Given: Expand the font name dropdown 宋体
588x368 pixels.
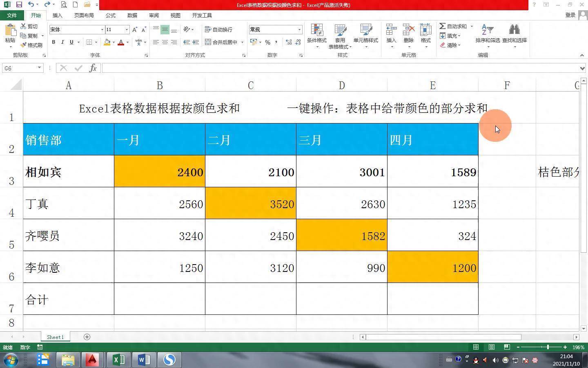Looking at the screenshot, I should [x=102, y=29].
